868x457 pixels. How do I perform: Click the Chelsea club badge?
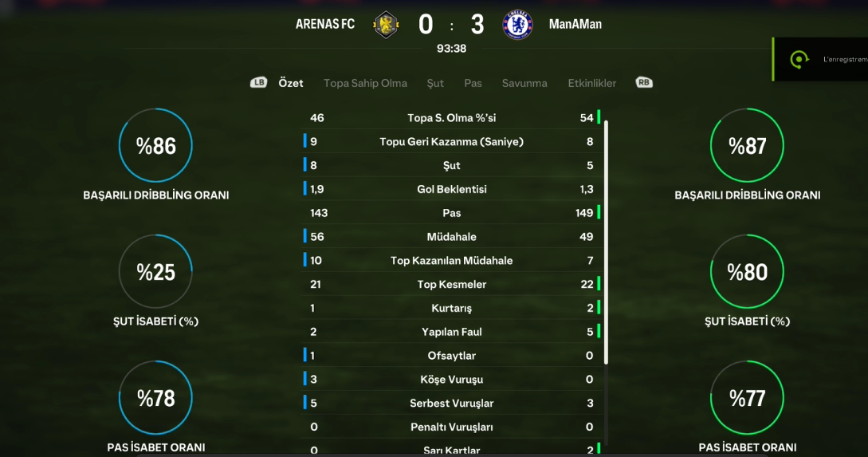pos(517,25)
